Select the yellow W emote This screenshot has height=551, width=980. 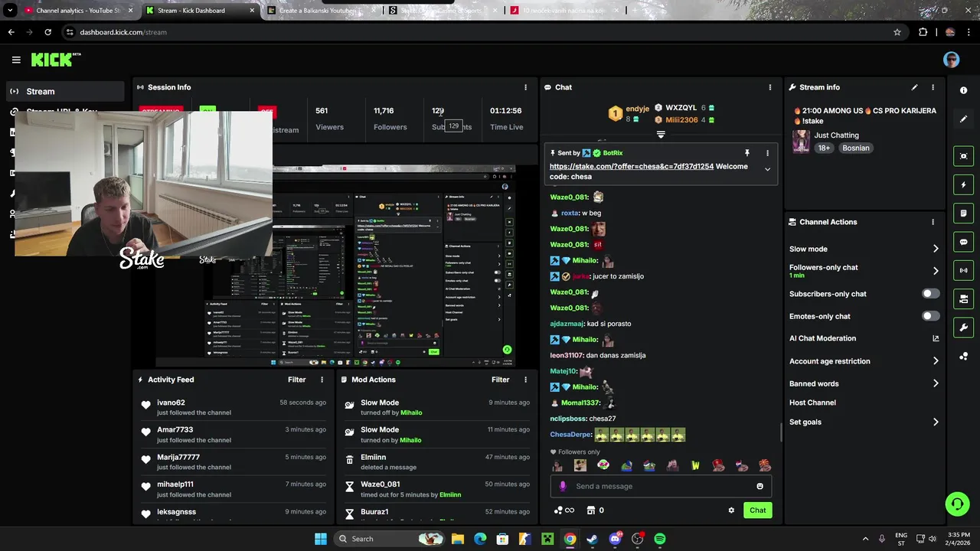[695, 465]
